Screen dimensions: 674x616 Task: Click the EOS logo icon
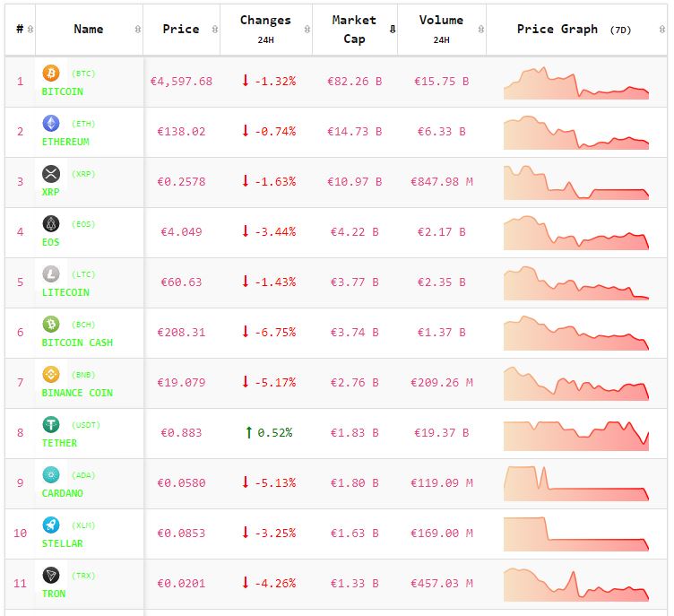tap(51, 224)
